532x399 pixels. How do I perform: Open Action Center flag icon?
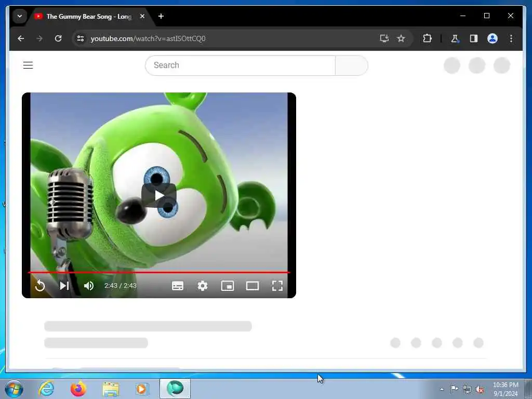point(454,389)
